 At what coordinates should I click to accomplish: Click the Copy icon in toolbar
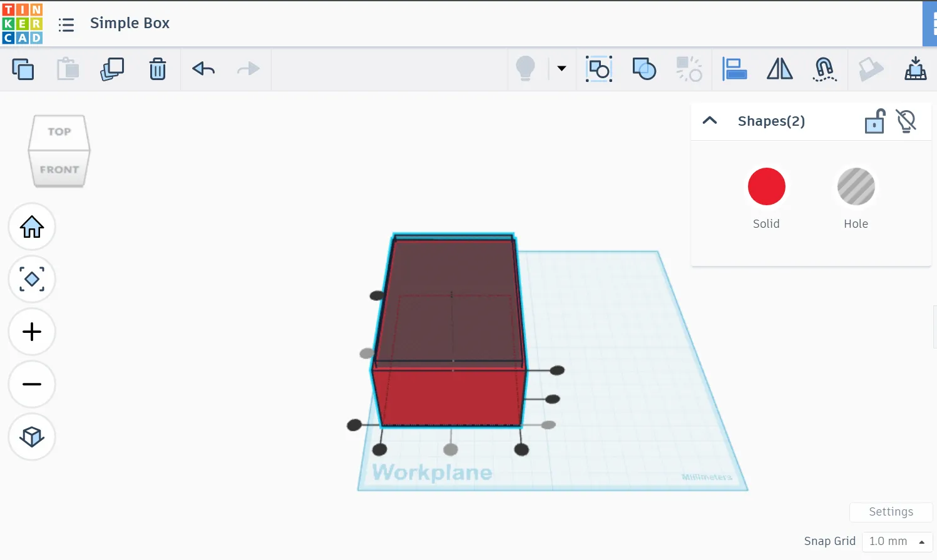tap(23, 69)
